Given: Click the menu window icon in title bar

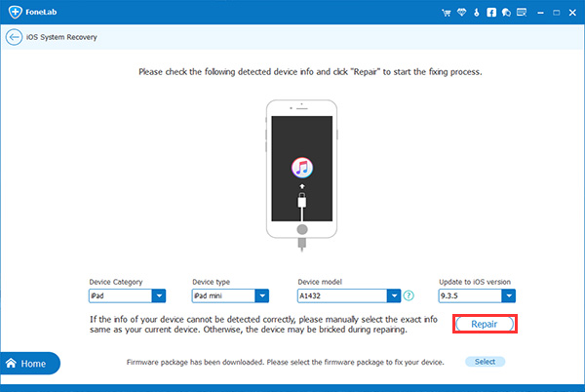Looking at the screenshot, I should (522, 13).
